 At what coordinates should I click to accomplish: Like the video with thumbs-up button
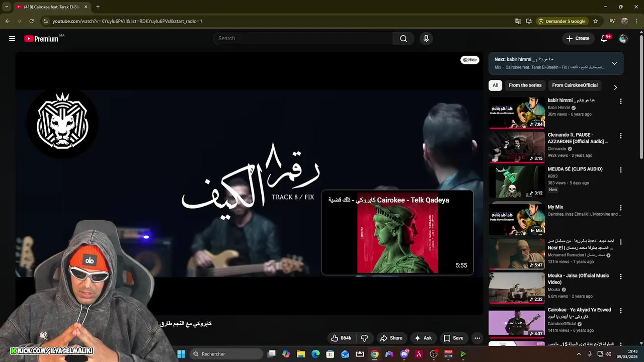[x=341, y=338]
